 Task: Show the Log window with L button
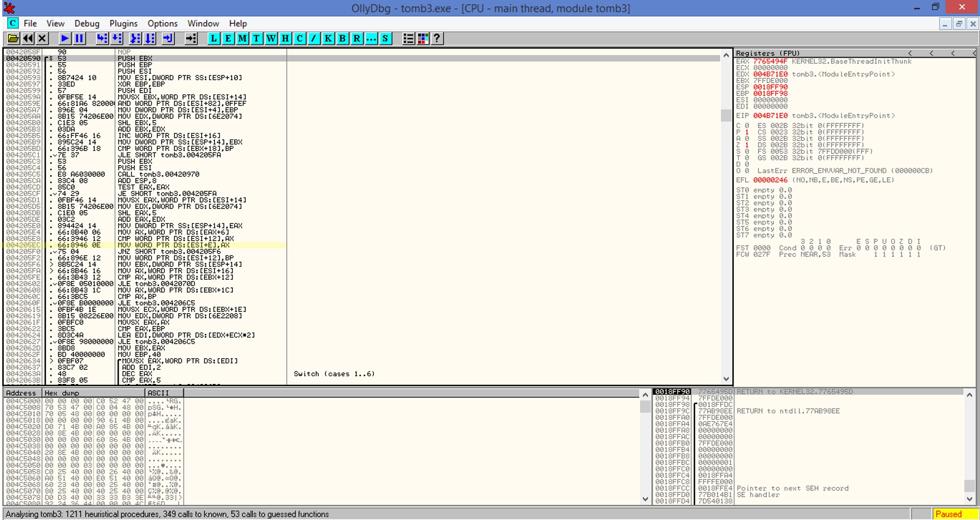coord(214,38)
